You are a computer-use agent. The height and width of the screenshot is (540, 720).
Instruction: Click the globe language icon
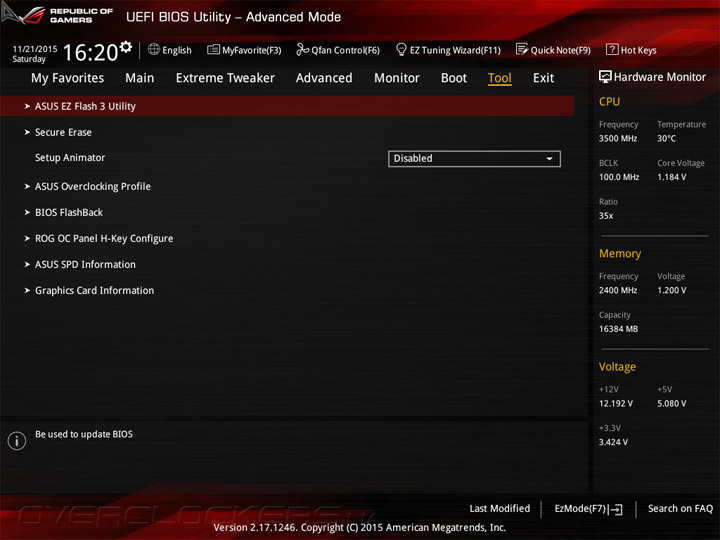[154, 49]
